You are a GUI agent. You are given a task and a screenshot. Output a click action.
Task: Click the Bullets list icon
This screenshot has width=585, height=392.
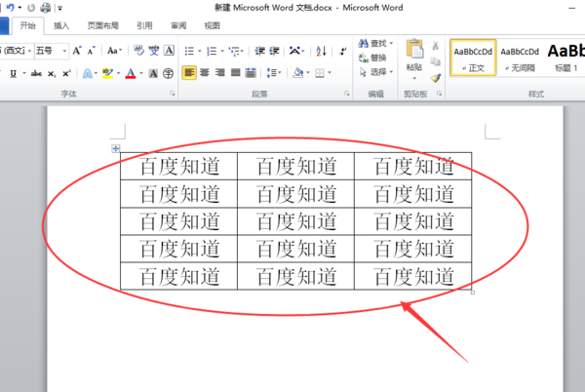coord(189,51)
